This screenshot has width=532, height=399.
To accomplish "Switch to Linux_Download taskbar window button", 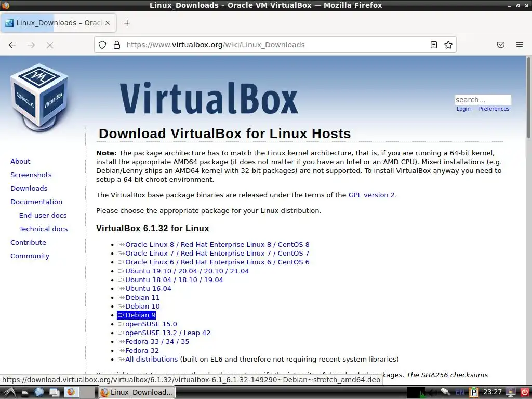I will coord(137,392).
